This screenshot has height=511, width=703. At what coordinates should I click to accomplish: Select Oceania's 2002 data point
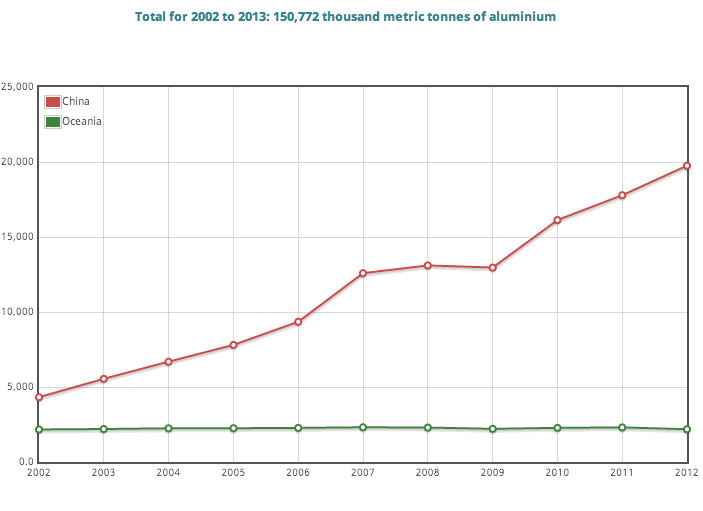[x=39, y=430]
